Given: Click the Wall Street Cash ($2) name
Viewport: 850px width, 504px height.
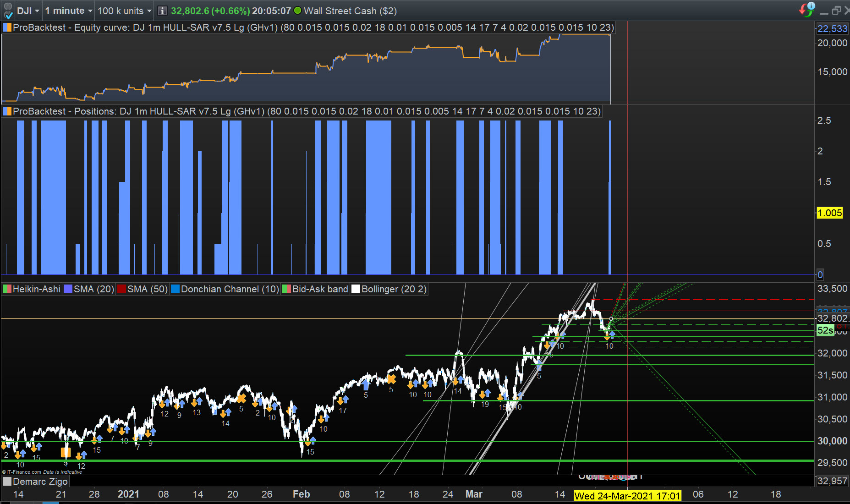Looking at the screenshot, I should coord(350,11).
